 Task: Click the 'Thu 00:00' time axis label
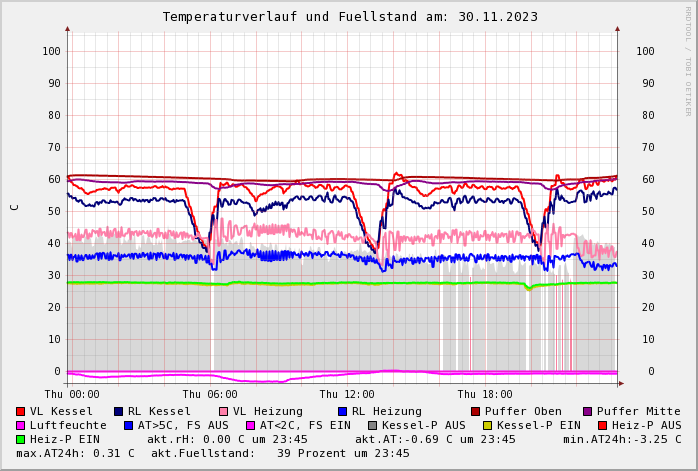click(x=72, y=394)
